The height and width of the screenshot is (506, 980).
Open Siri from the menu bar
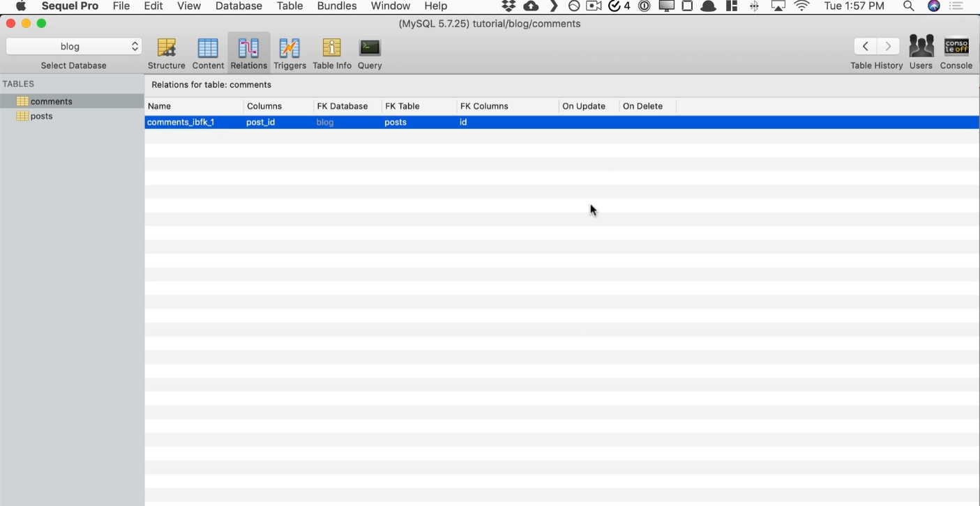click(934, 6)
